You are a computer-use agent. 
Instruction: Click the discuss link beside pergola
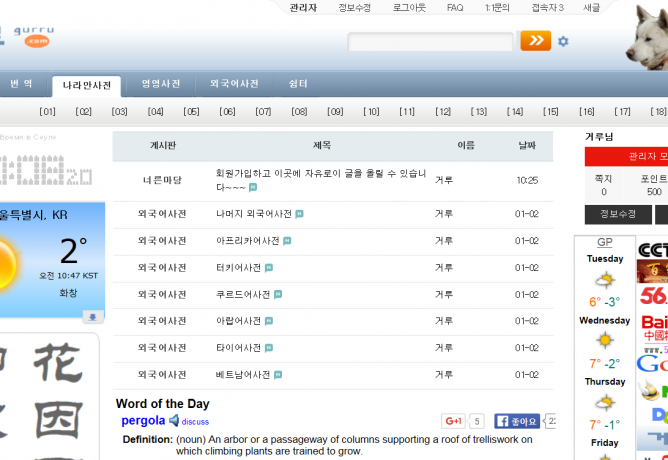195,422
